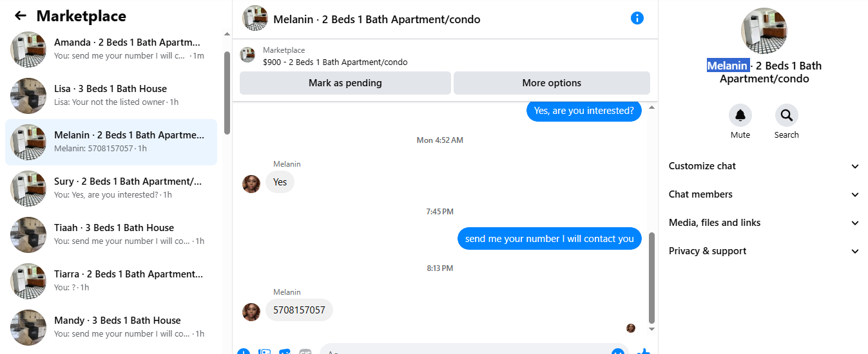The height and width of the screenshot is (354, 868).
Task: Click the Mark as pending button
Action: pyautogui.click(x=345, y=83)
